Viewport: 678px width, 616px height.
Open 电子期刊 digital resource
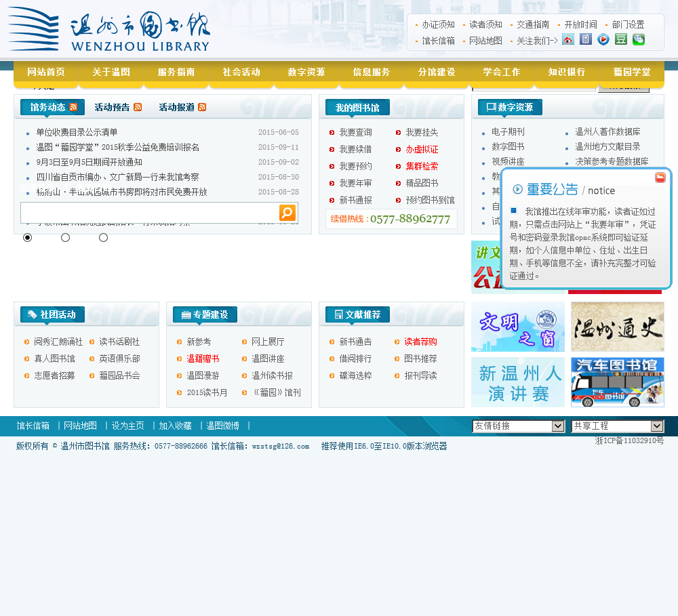[508, 132]
